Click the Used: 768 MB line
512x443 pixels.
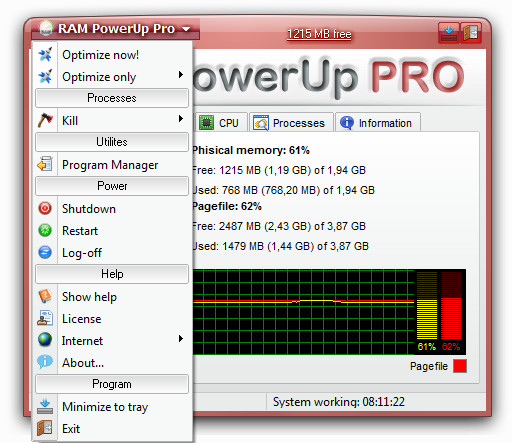[284, 190]
